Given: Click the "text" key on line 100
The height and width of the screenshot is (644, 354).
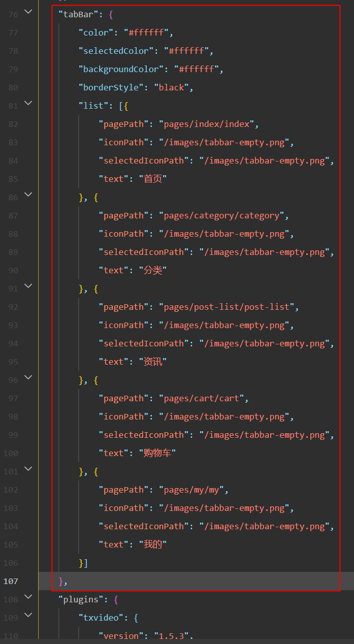Looking at the screenshot, I should [114, 453].
